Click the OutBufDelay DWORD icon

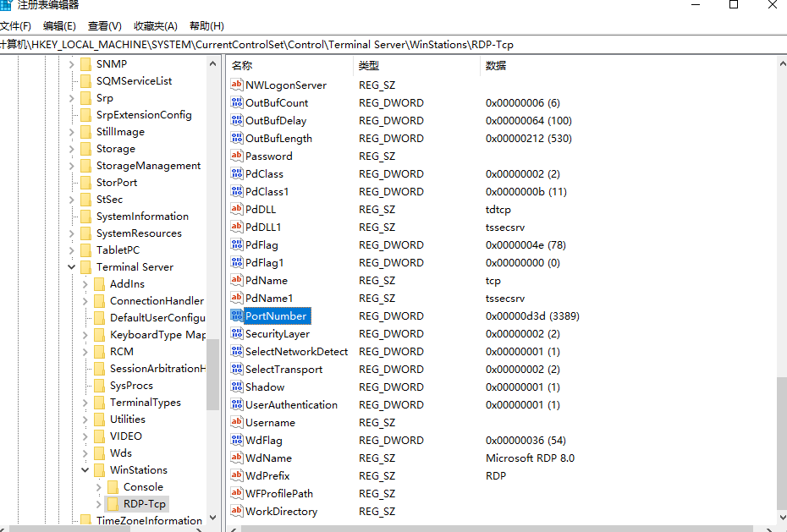tap(237, 120)
